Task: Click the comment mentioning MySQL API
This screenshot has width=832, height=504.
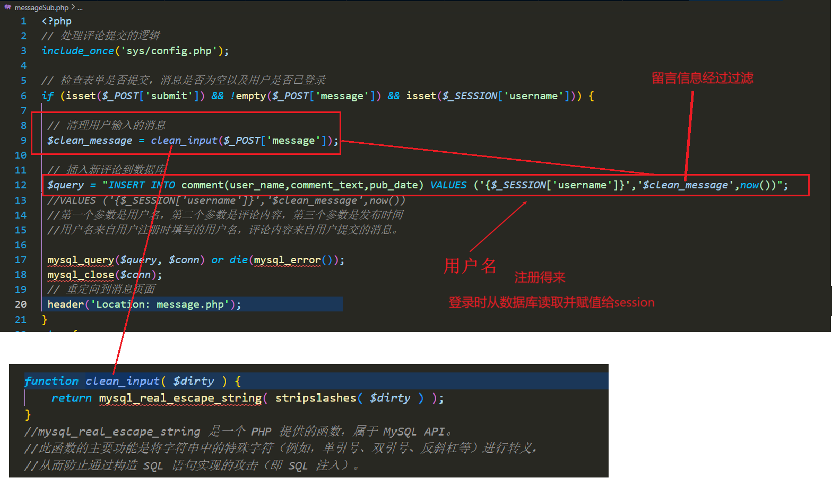Action: coord(238,432)
